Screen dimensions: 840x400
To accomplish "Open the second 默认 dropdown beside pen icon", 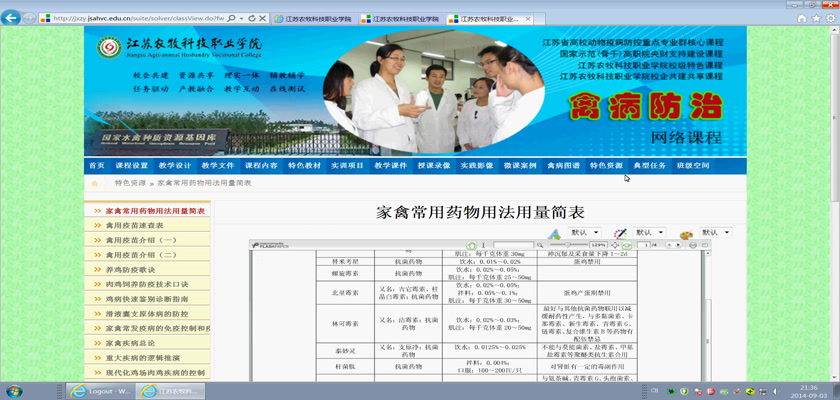I will click(649, 233).
